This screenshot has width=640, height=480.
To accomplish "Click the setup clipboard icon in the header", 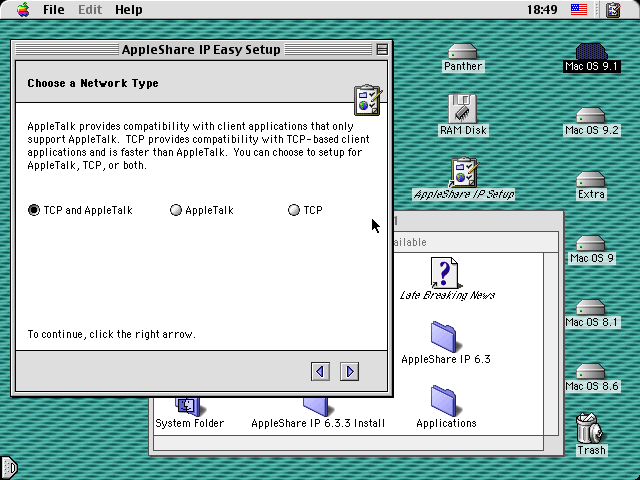I will (369, 100).
